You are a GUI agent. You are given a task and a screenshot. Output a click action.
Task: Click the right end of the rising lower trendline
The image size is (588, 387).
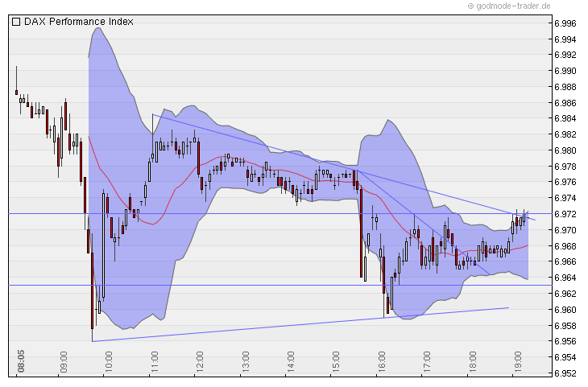tap(508, 307)
